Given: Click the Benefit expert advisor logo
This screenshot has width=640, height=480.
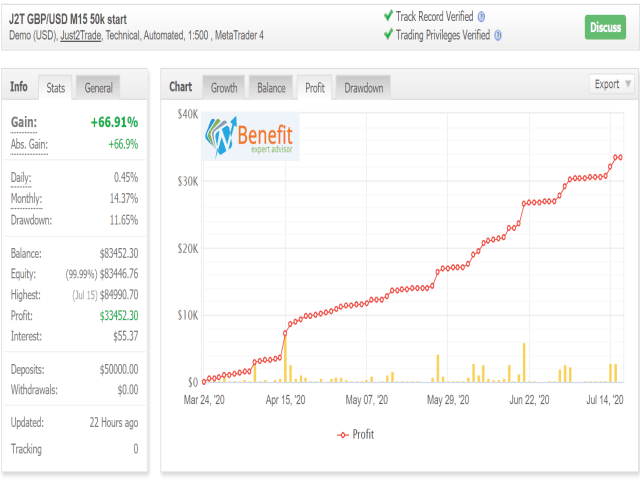Looking at the screenshot, I should click(x=250, y=136).
